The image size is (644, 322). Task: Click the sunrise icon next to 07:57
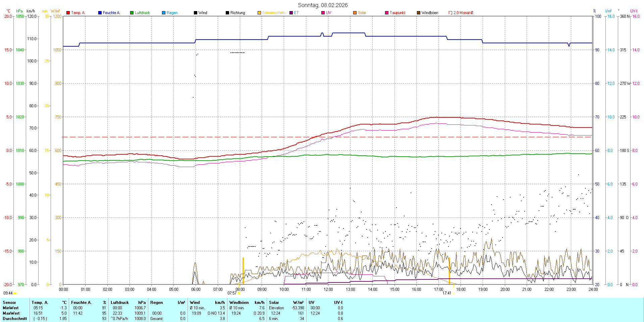(x=239, y=293)
